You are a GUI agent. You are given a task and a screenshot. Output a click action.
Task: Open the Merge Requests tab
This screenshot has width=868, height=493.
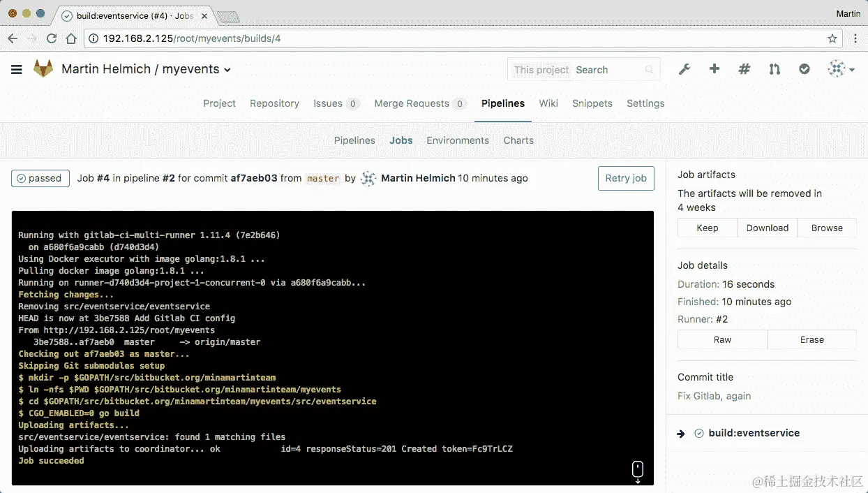pos(420,103)
